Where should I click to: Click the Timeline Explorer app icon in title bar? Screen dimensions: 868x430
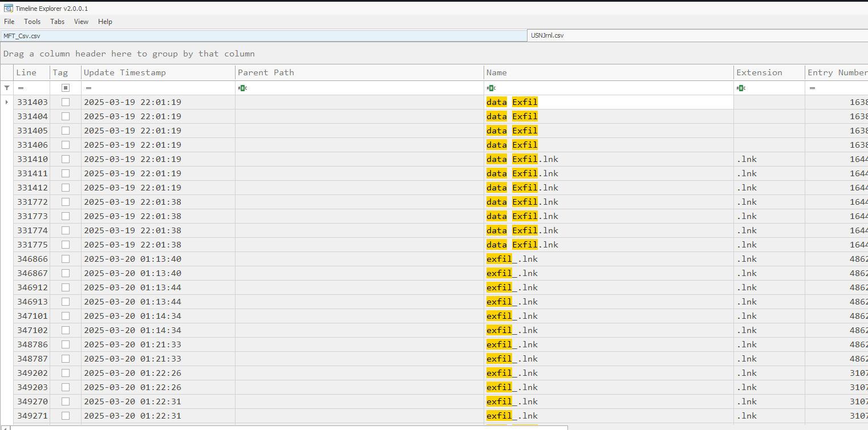click(8, 8)
